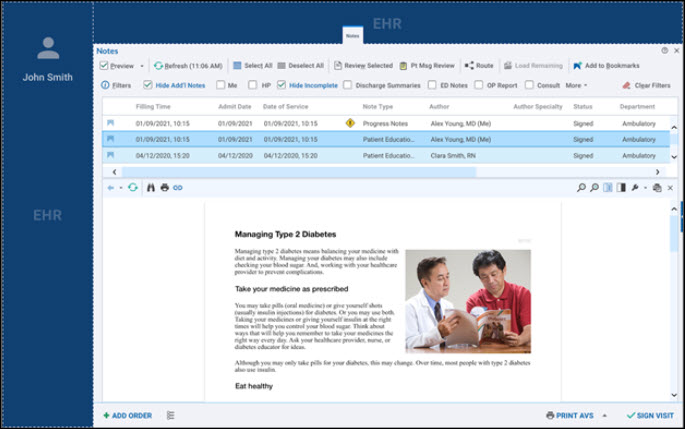The width and height of the screenshot is (685, 429).
Task: Click the Sign Visit button
Action: click(649, 415)
